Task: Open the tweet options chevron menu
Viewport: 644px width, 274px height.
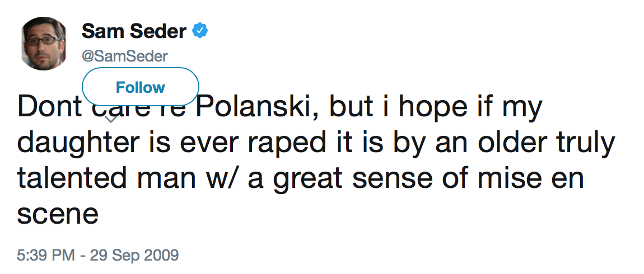Action: 111,118
